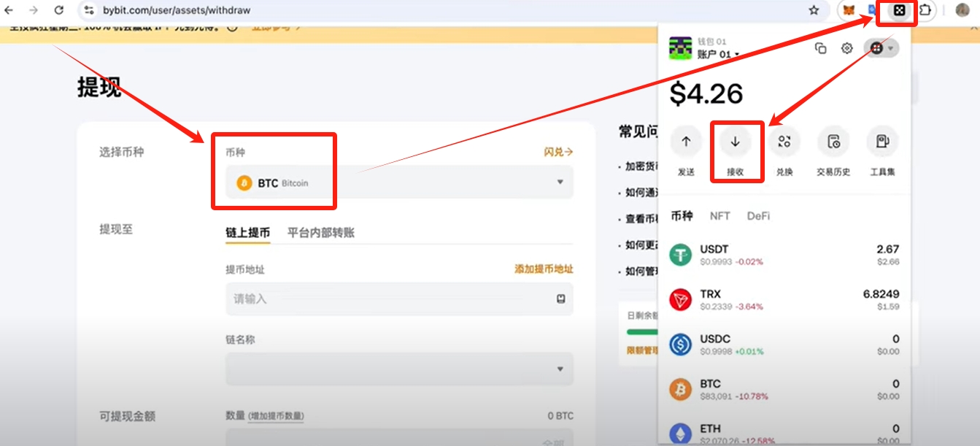Select the USDT token icon
980x446 pixels.
tap(681, 255)
